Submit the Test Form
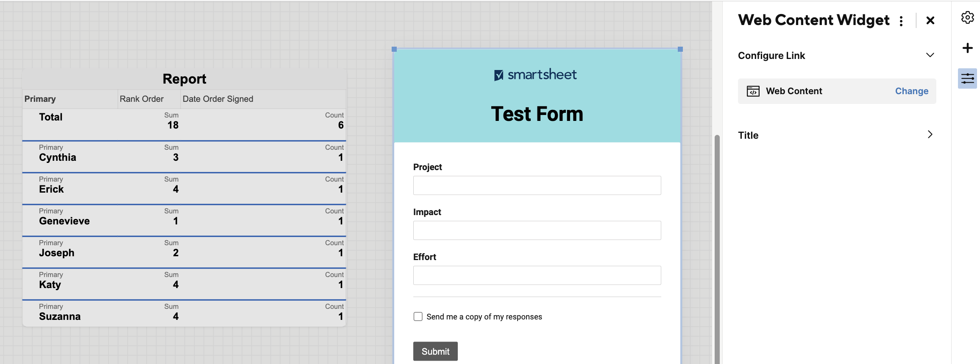This screenshot has width=980, height=364. [435, 351]
